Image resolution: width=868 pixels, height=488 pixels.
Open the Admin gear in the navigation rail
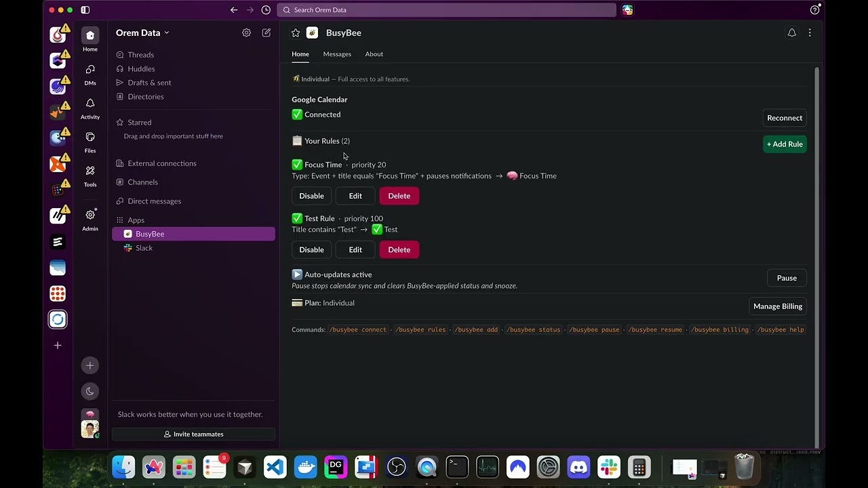90,219
